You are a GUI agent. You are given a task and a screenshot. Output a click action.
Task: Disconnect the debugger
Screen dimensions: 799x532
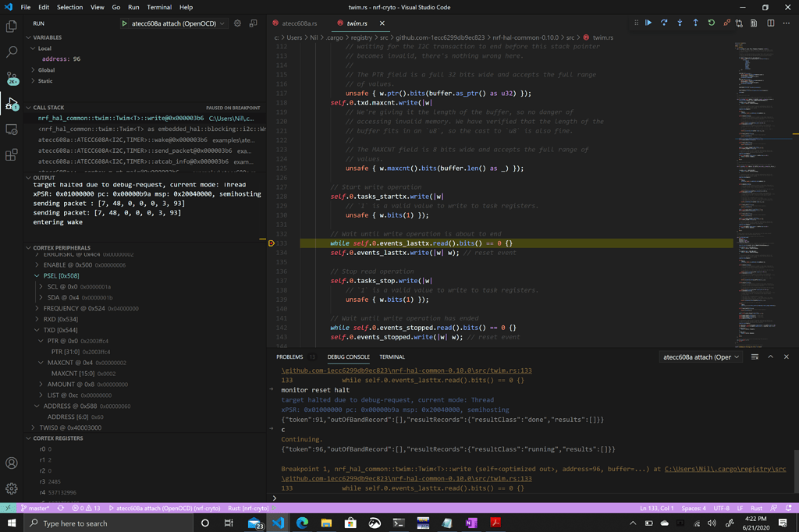pyautogui.click(x=726, y=23)
